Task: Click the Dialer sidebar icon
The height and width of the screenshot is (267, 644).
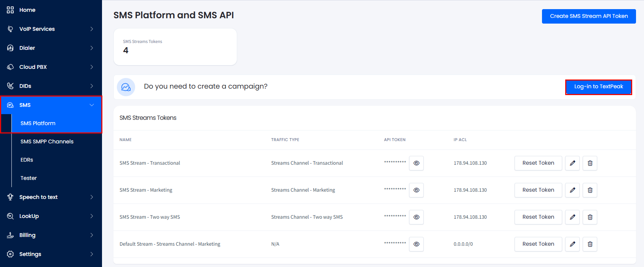Action: (x=10, y=48)
